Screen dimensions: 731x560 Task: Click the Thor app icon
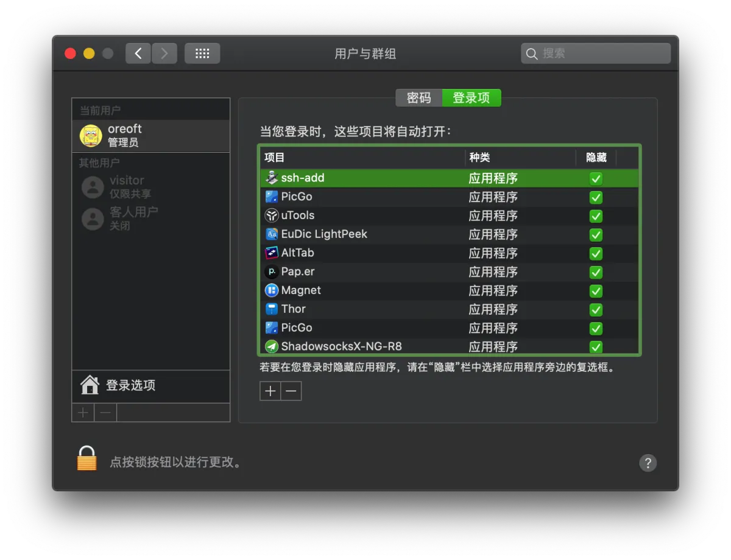point(272,309)
